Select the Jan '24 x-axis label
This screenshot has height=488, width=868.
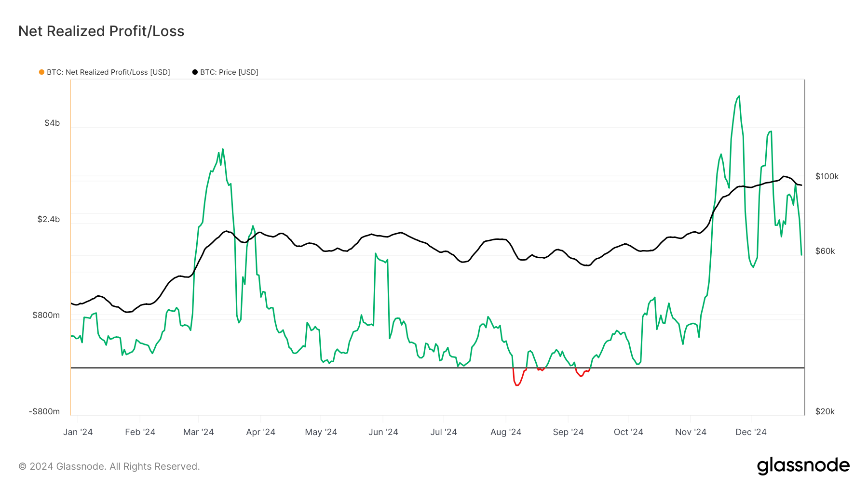78,432
